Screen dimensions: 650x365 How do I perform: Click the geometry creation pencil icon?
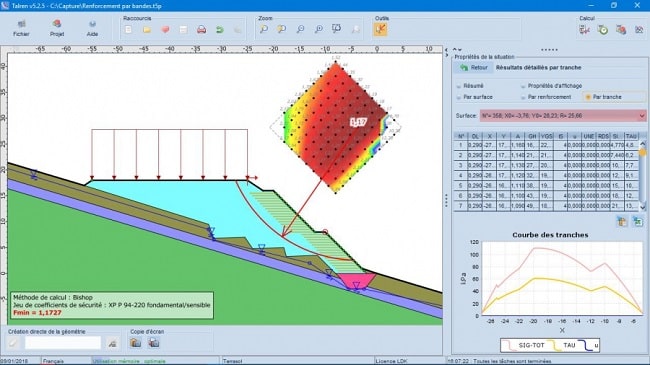pos(13,343)
